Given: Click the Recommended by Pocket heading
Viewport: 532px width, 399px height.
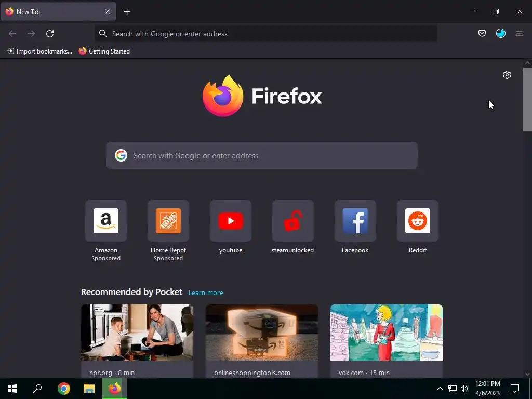Looking at the screenshot, I should (131, 292).
